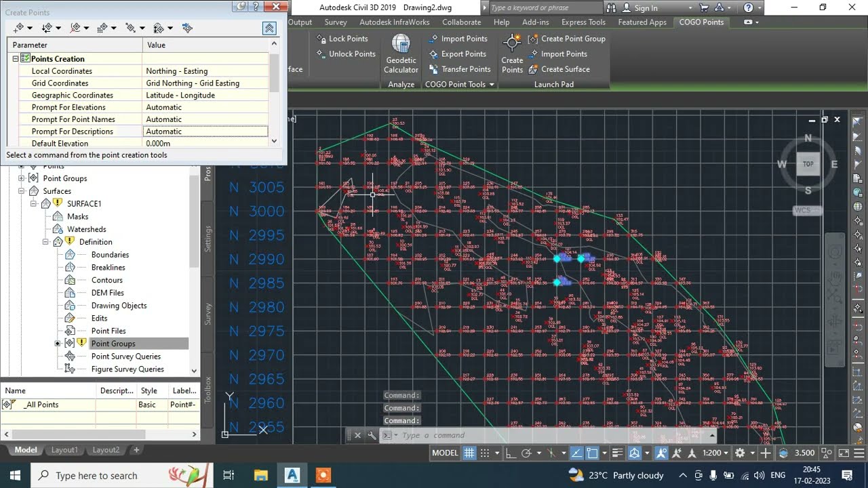
Task: Open the Geodetic Calculator tool
Action: [401, 54]
